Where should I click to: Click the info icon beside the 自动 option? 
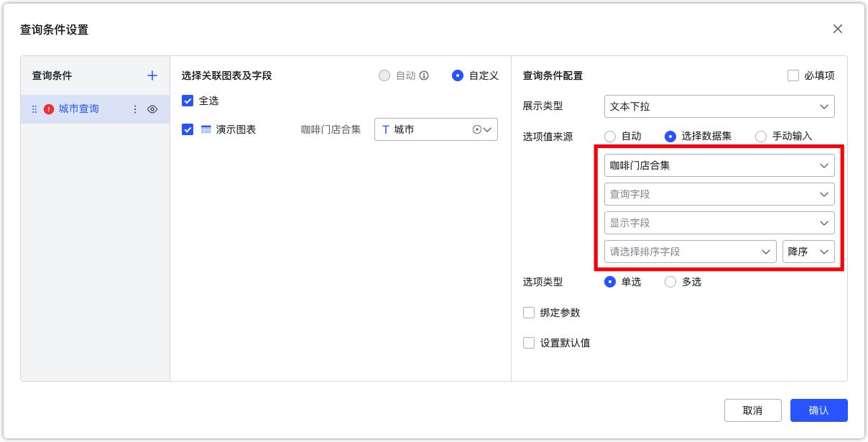pyautogui.click(x=425, y=75)
